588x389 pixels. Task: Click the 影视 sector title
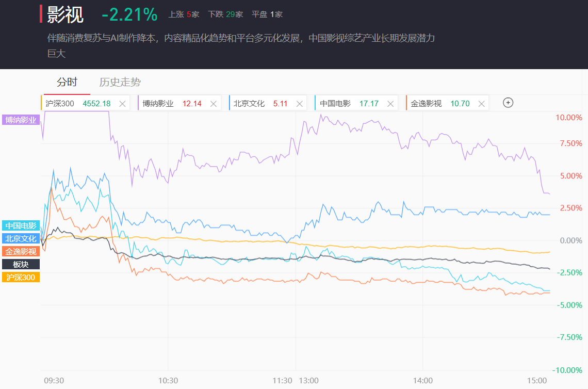coord(65,14)
